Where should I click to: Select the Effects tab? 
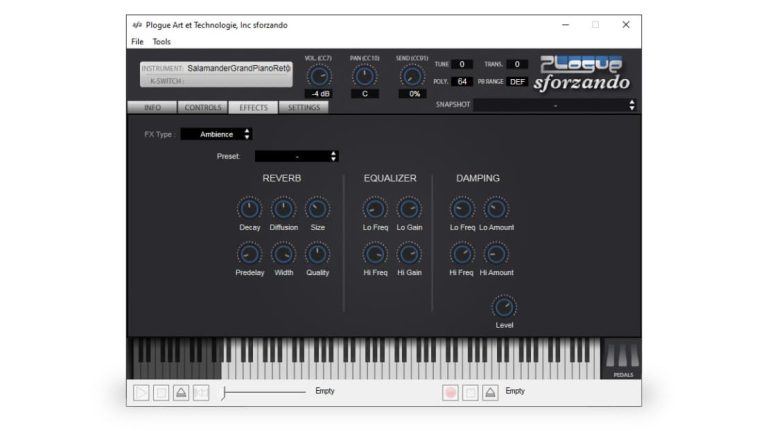point(253,107)
